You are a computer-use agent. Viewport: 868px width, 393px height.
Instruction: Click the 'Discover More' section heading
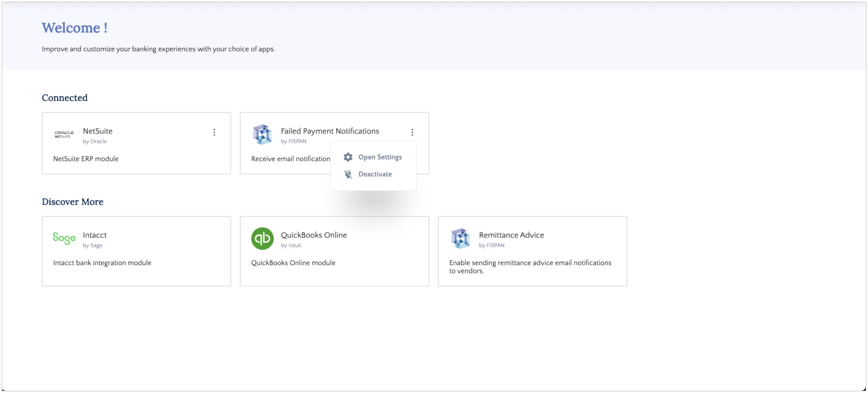pos(72,202)
